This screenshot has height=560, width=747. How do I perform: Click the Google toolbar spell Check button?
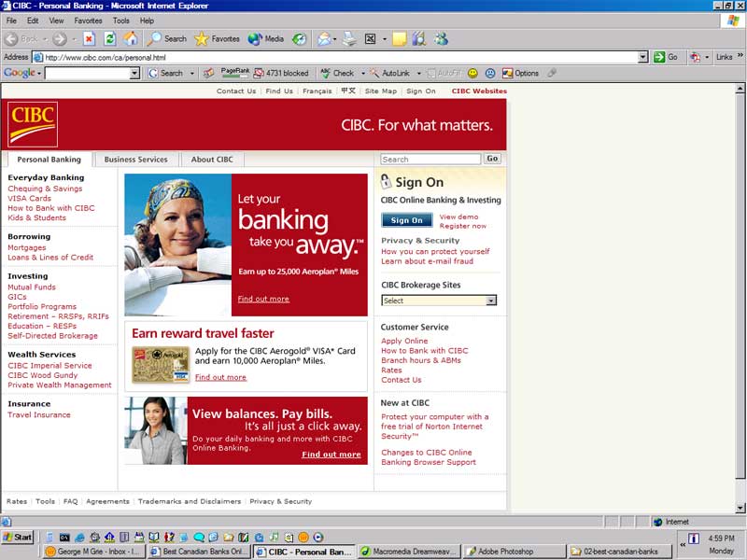(337, 73)
